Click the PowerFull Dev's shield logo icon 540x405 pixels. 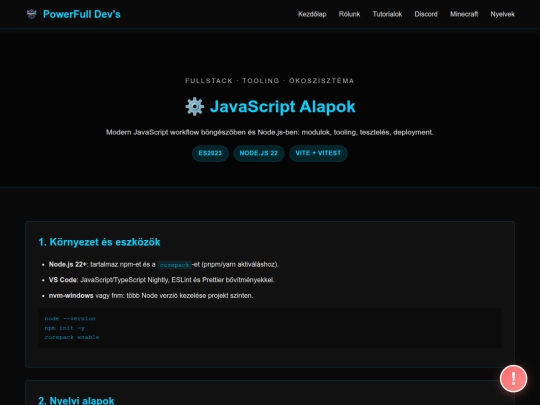32,14
